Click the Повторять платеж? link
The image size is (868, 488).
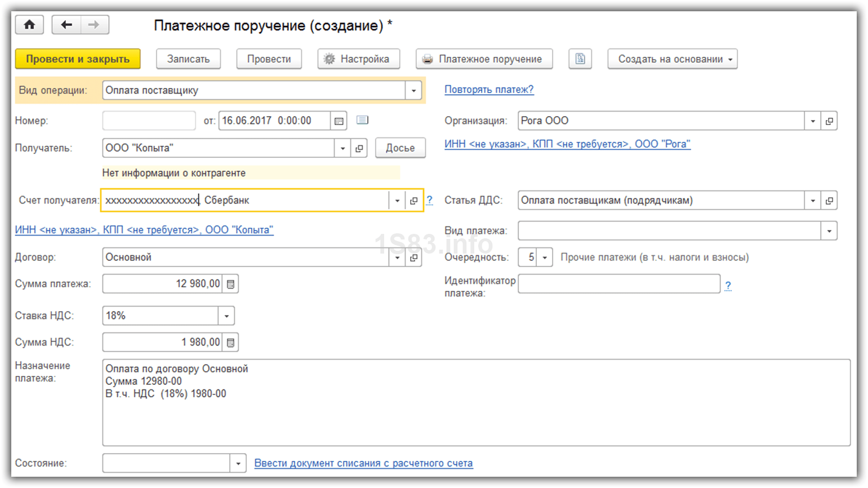click(488, 90)
